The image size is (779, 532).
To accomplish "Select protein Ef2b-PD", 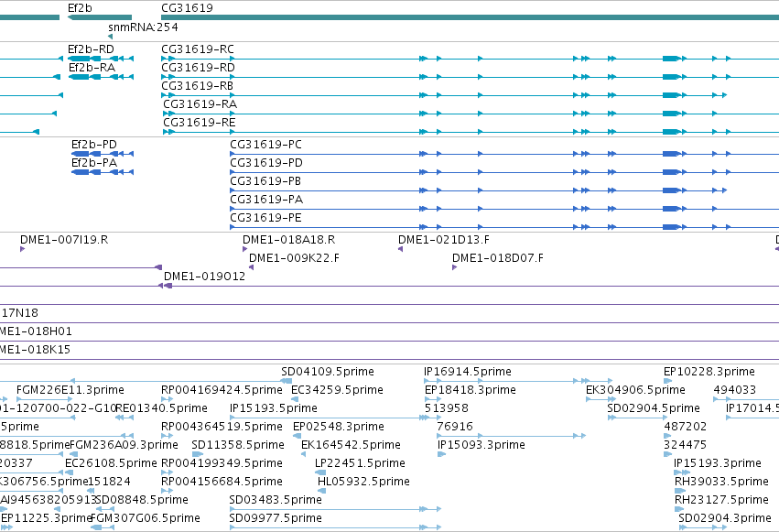I will click(94, 145).
